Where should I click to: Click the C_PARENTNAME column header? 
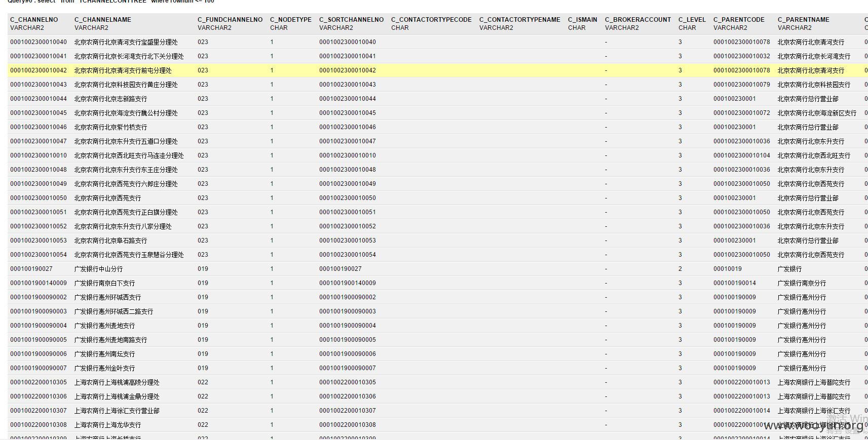point(804,20)
